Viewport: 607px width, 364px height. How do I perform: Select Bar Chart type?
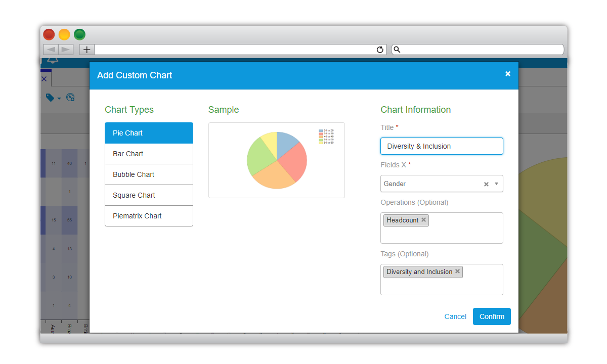coord(149,154)
